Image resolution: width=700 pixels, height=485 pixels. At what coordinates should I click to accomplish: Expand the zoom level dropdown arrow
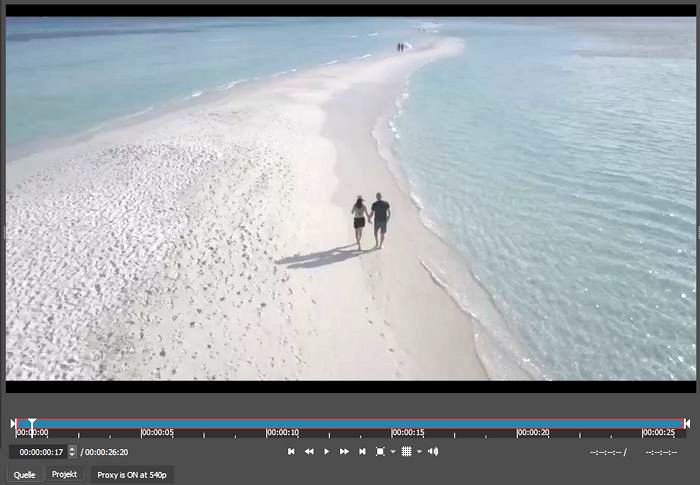tap(392, 452)
